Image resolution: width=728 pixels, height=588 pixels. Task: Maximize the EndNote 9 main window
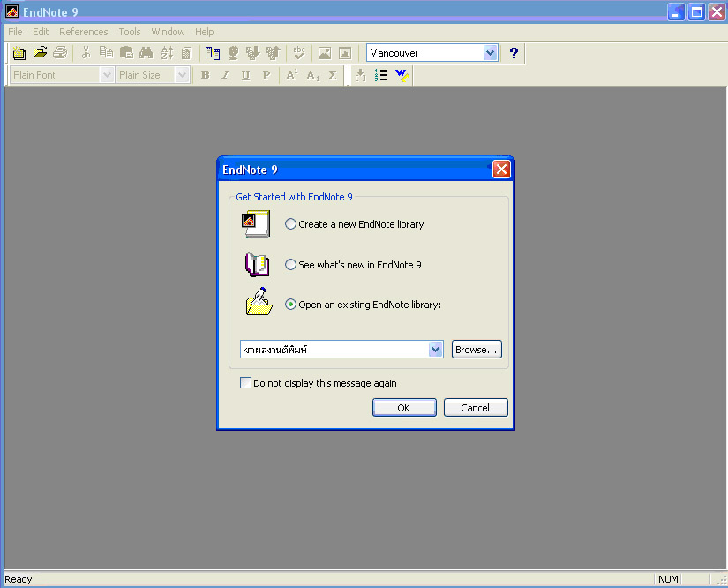point(696,11)
